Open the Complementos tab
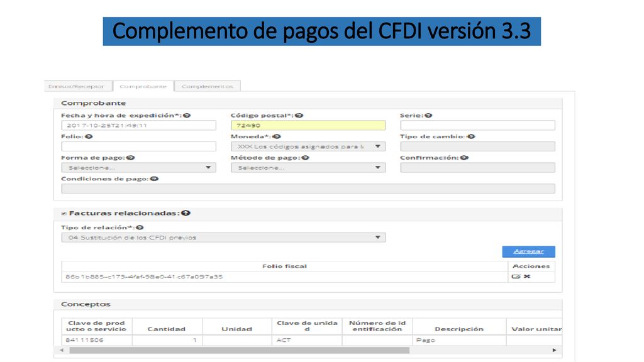This screenshot has height=362, width=644. (x=208, y=86)
